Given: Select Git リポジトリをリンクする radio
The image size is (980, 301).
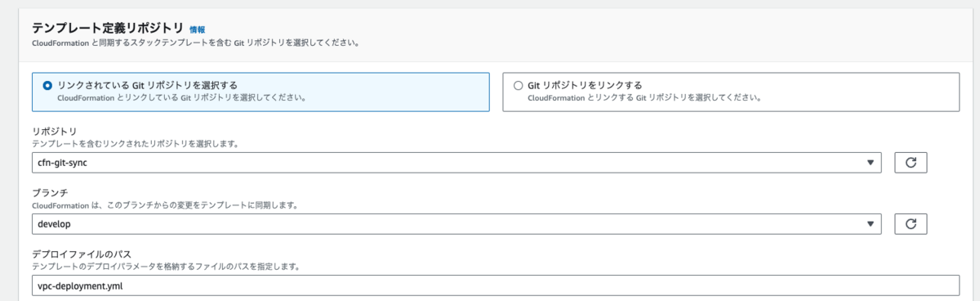Looking at the screenshot, I should click(x=518, y=85).
